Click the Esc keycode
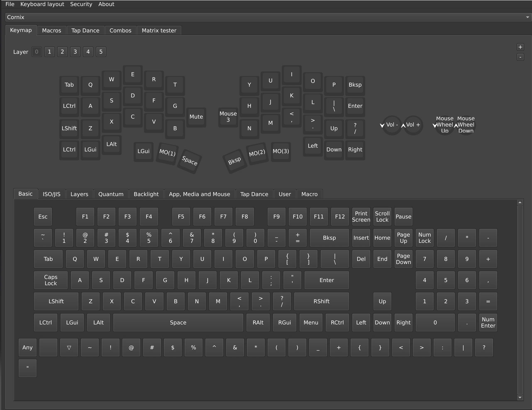The image size is (532, 410). pos(43,217)
